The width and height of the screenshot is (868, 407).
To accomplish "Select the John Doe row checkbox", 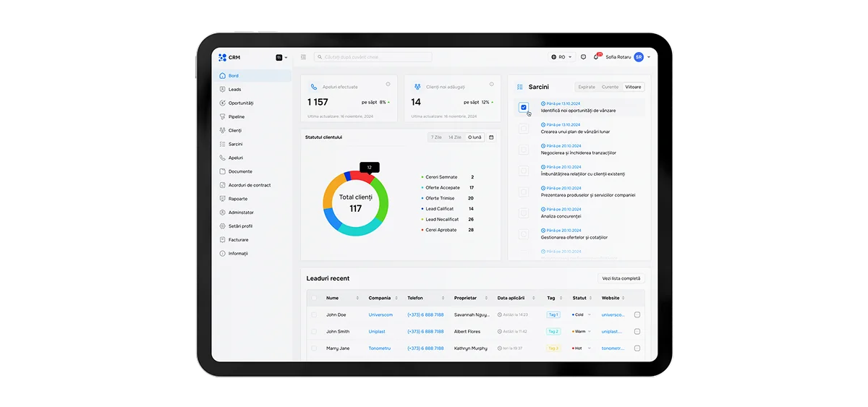I will 313,314.
